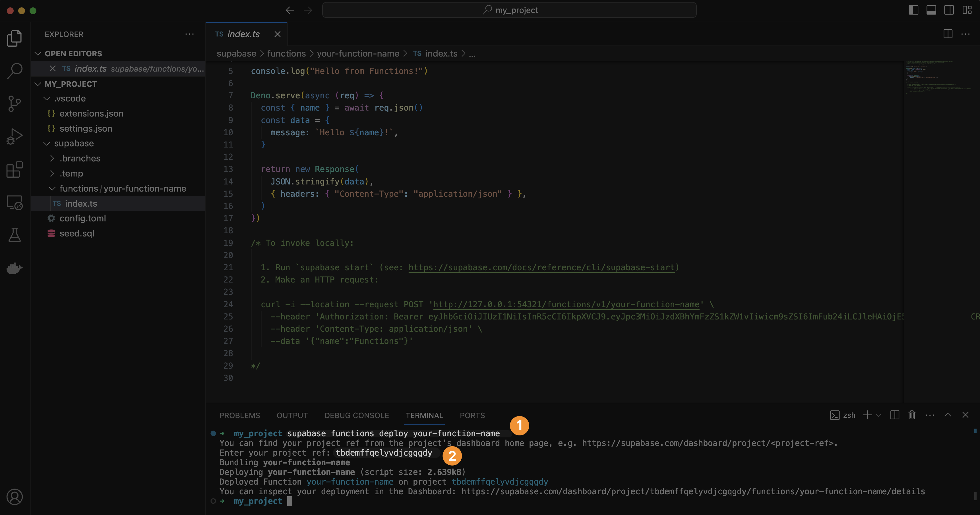The height and width of the screenshot is (515, 980).
Task: Open the Source Control view
Action: (x=15, y=103)
